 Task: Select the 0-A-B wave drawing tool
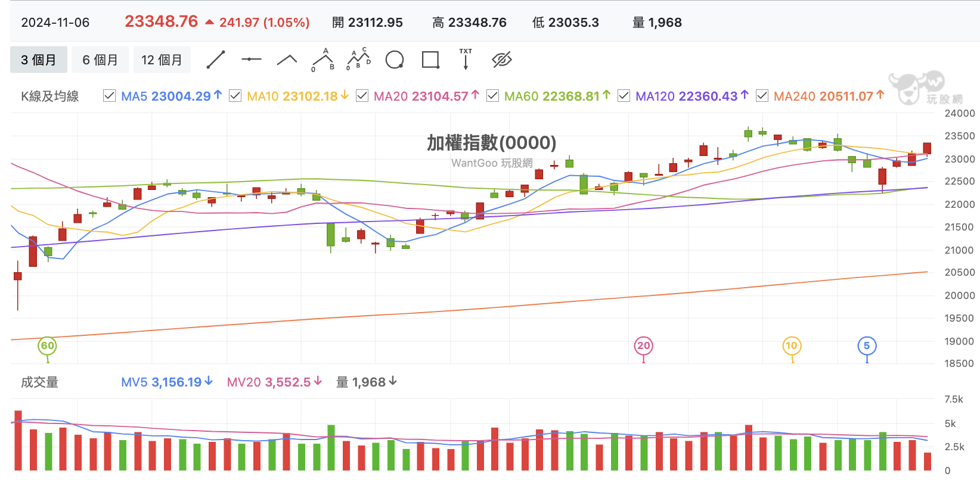[x=322, y=60]
